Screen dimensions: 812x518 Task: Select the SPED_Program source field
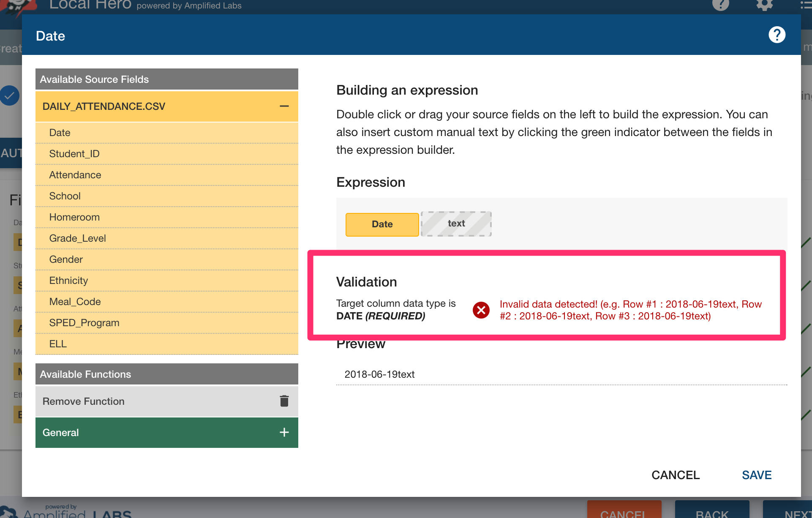tap(84, 323)
